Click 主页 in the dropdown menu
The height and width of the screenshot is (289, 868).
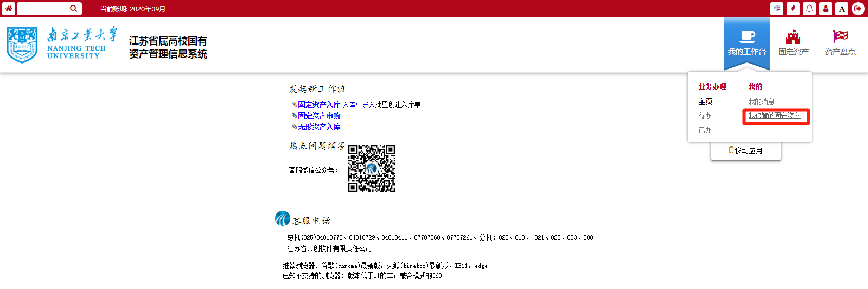point(705,102)
